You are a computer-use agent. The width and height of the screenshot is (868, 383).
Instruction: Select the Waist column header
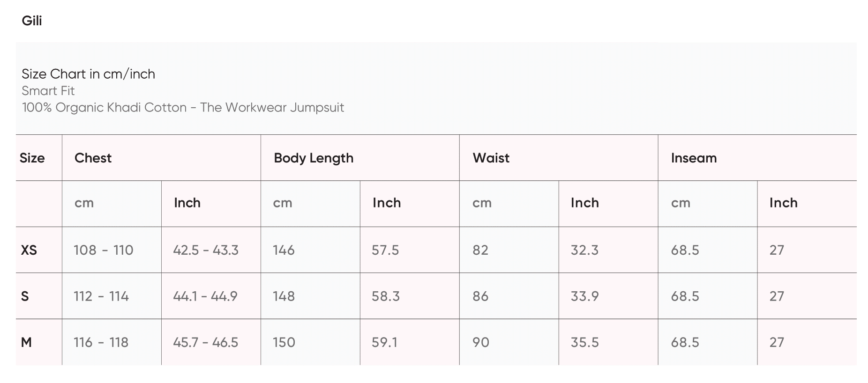pos(491,158)
